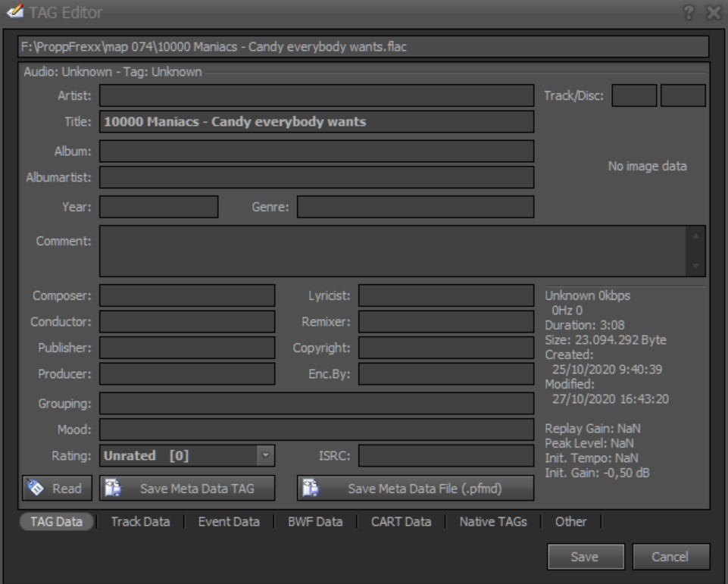Click the Disc number field
Image resolution: width=728 pixels, height=584 pixels.
(683, 95)
